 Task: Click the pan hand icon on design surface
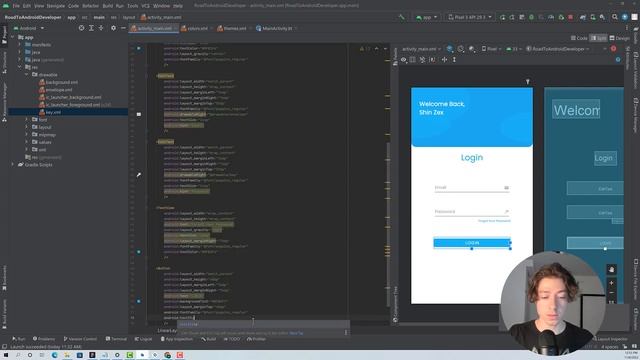[x=611, y=269]
